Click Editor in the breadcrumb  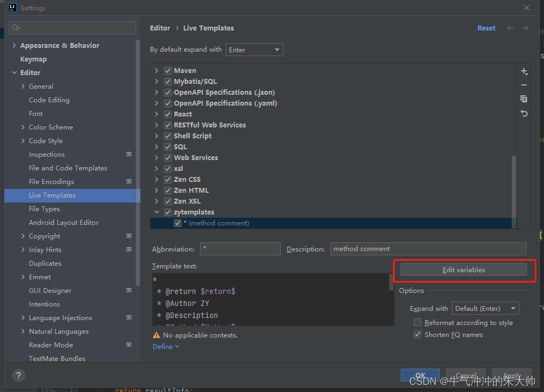(x=160, y=28)
